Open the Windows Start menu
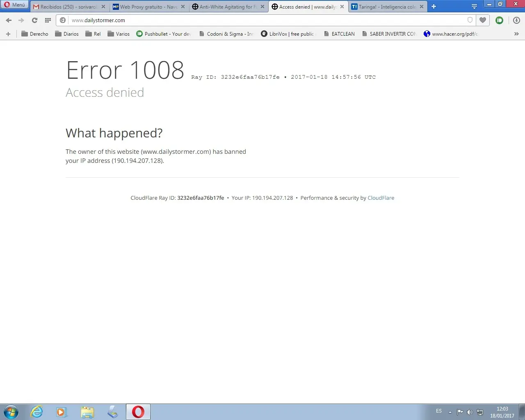This screenshot has height=420, width=525. tap(11, 412)
